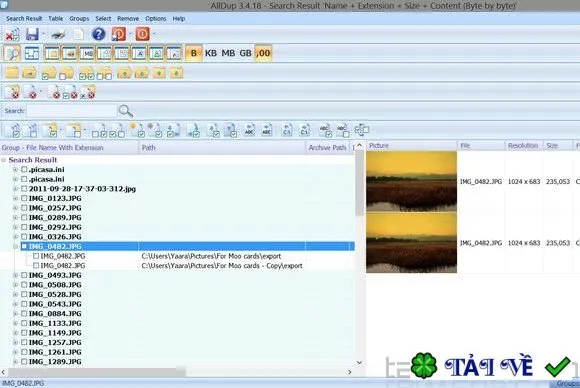Click the ABC icon with an empty box
Viewport: 580px width, 388px height.
click(343, 130)
